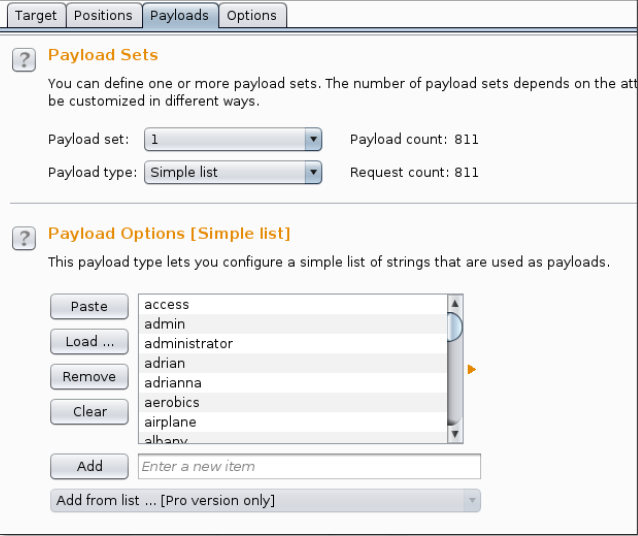Select the 'adrian' payload entry
The image size is (638, 536).
pyautogui.click(x=293, y=363)
